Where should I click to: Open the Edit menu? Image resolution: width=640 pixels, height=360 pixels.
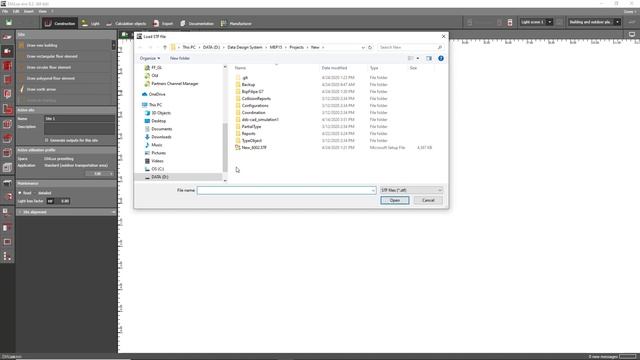(16, 11)
